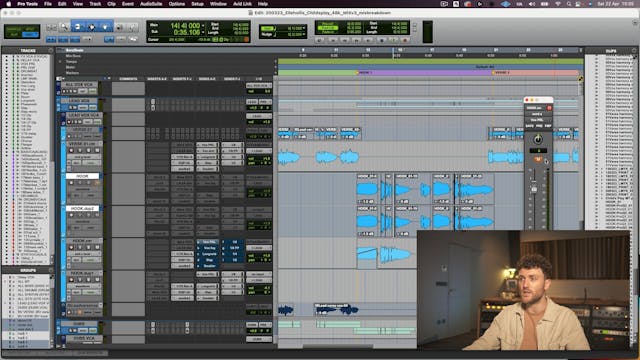Open the Window menu
The height and width of the screenshot is (360, 640).
click(218, 4)
